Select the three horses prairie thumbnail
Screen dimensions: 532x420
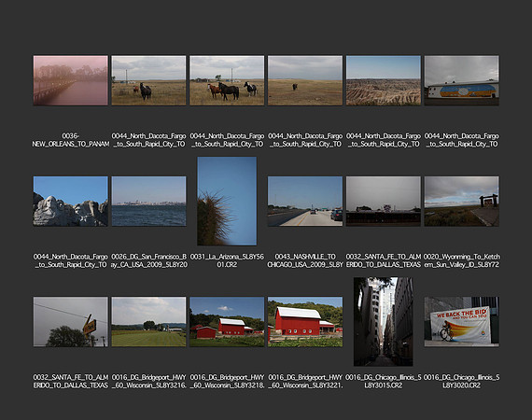(227, 80)
